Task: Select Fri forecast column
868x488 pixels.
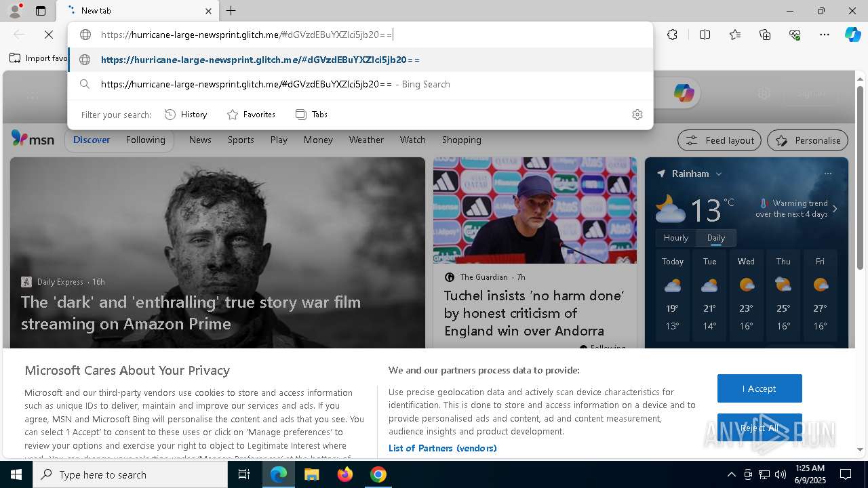Action: (x=820, y=295)
